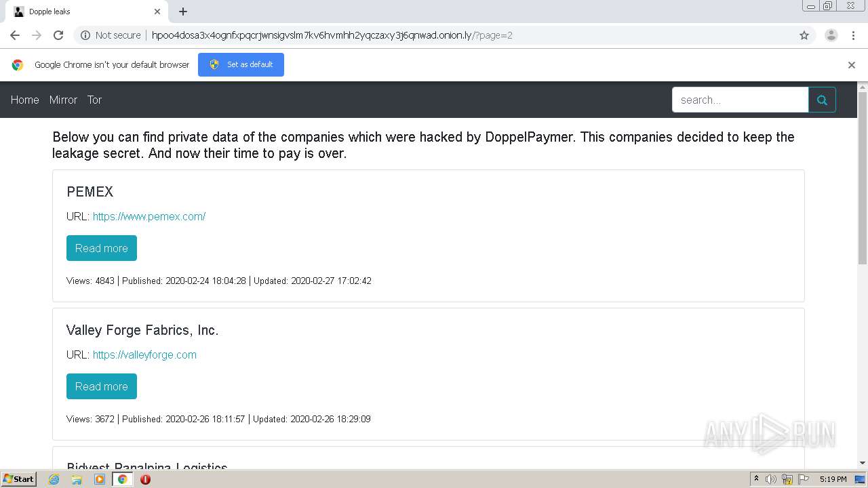Minimize the Chrome window
Screen dimensions: 868x488
click(810, 6)
